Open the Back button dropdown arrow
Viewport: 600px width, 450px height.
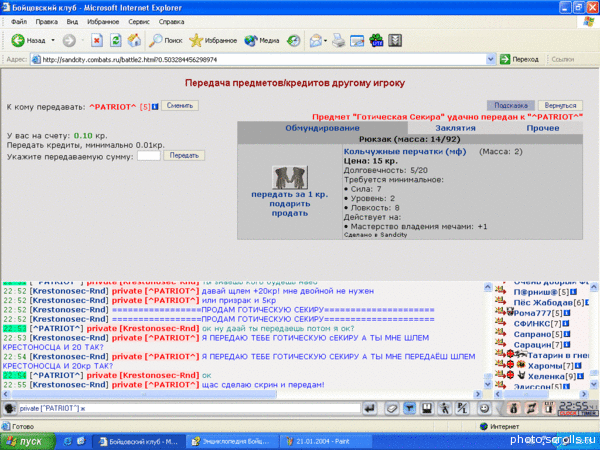53,41
